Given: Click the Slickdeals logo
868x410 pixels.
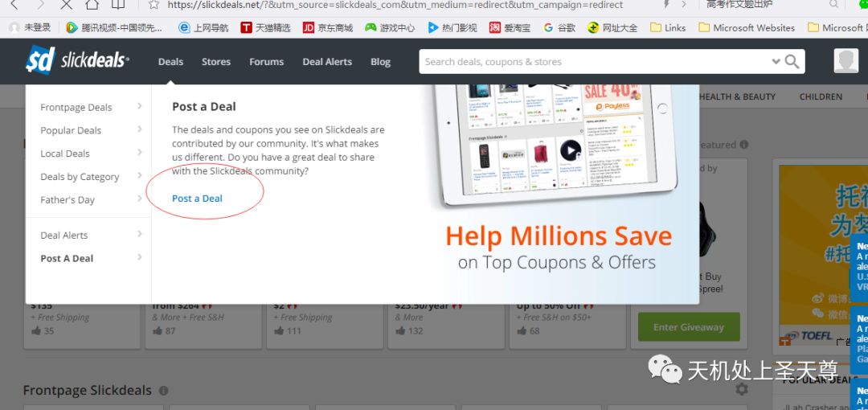Looking at the screenshot, I should [77, 60].
